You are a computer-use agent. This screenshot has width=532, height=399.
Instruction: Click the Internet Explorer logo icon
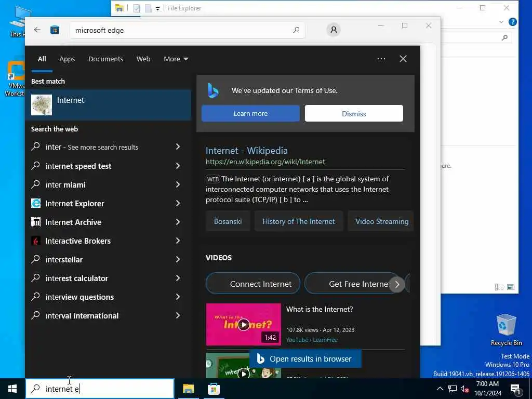pyautogui.click(x=36, y=203)
